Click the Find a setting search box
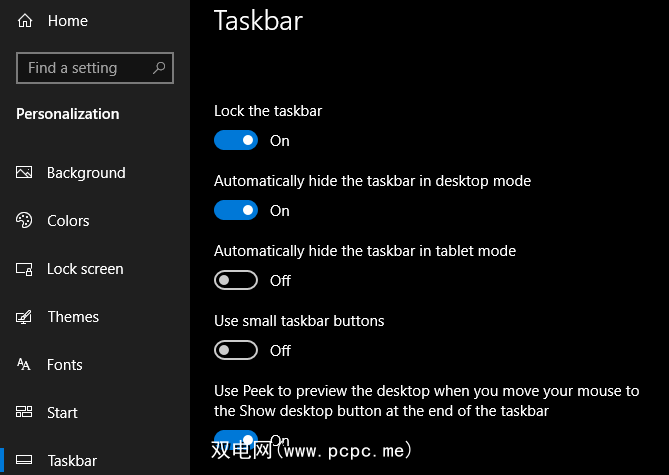 [x=85, y=68]
